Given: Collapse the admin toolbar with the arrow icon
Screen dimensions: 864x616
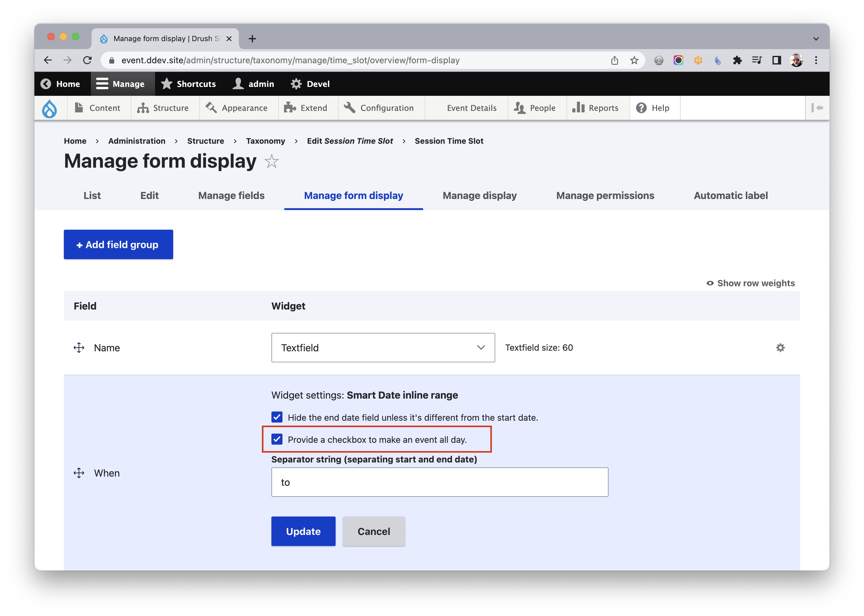Looking at the screenshot, I should tap(817, 108).
